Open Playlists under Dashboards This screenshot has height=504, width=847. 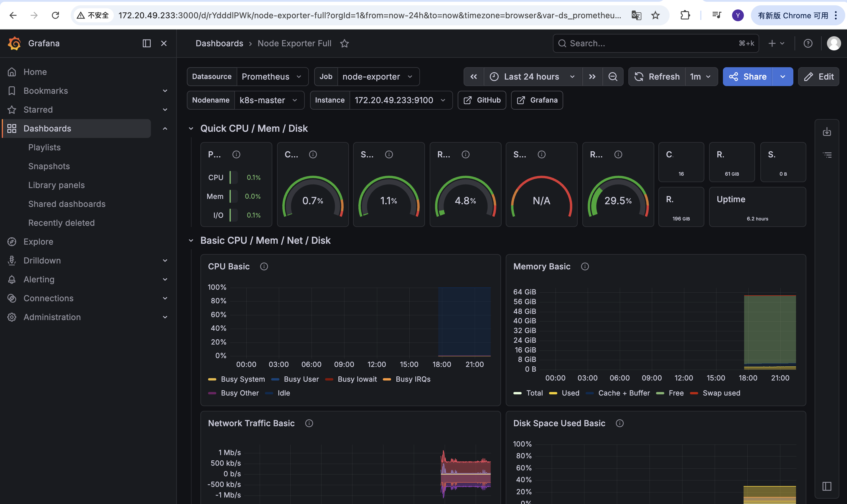click(x=44, y=147)
